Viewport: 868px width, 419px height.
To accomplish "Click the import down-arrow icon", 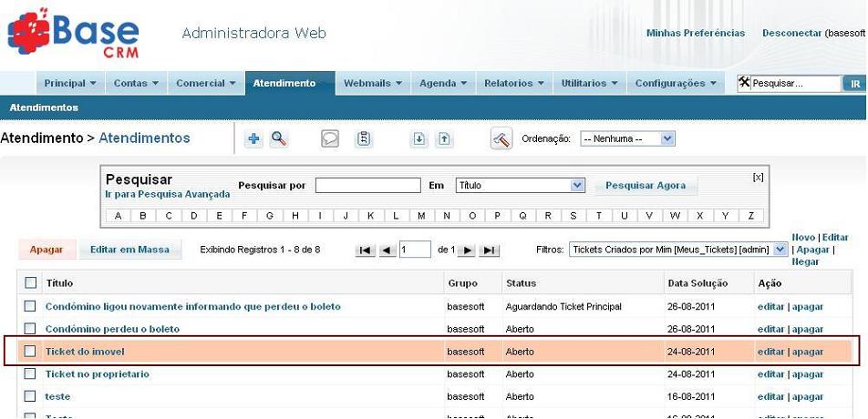I will (419, 139).
